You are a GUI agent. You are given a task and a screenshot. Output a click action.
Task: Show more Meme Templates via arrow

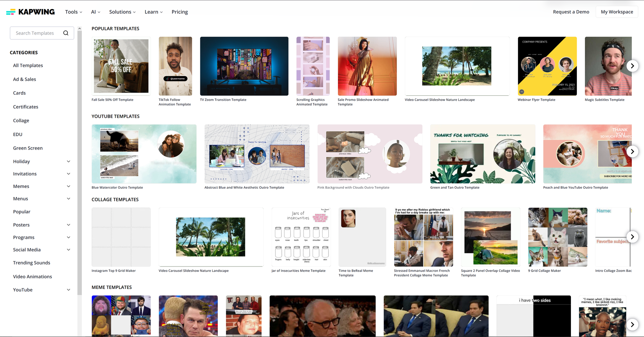(x=632, y=324)
